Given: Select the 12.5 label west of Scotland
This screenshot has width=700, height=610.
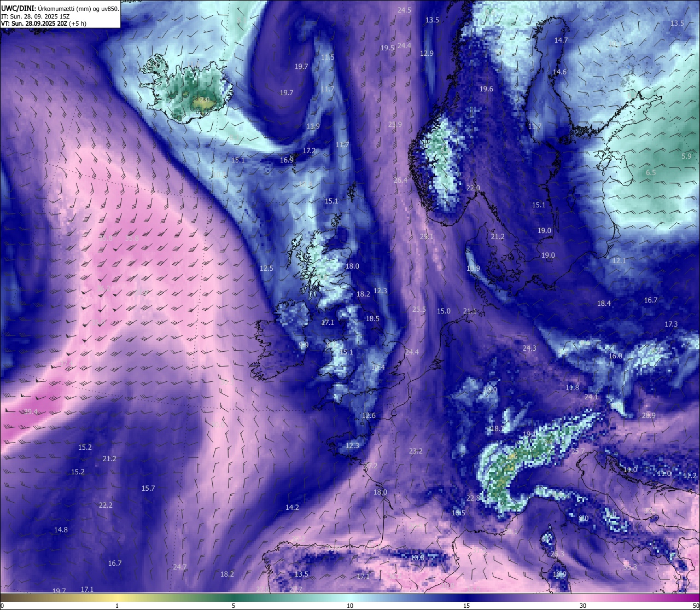Looking at the screenshot, I should click(266, 268).
